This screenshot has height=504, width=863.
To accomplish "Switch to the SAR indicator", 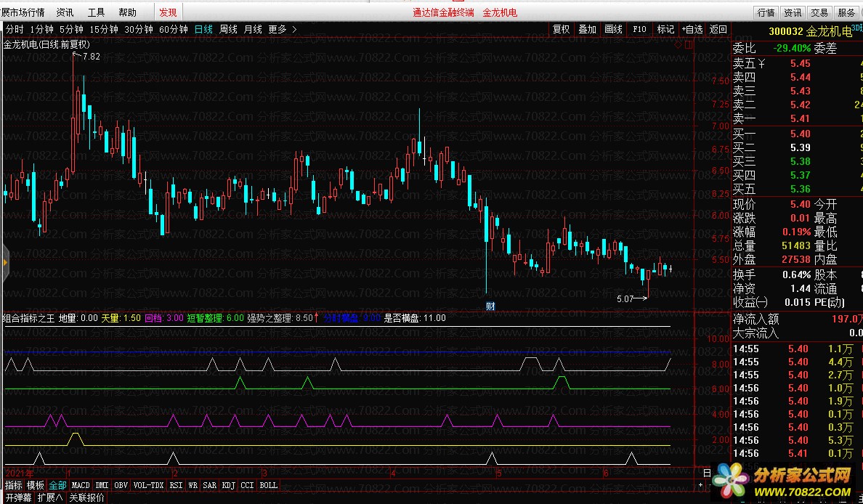I will click(210, 485).
